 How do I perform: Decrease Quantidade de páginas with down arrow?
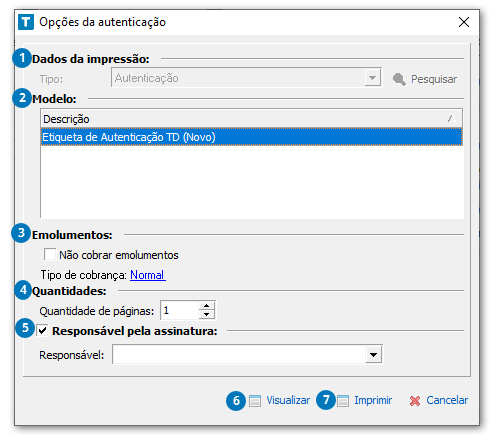tap(207, 315)
